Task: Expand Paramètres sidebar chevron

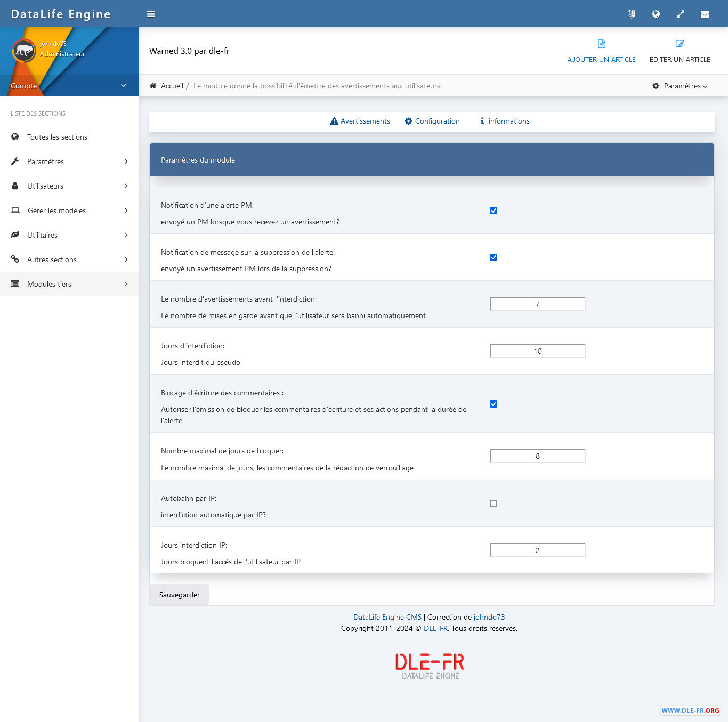Action: (126, 161)
